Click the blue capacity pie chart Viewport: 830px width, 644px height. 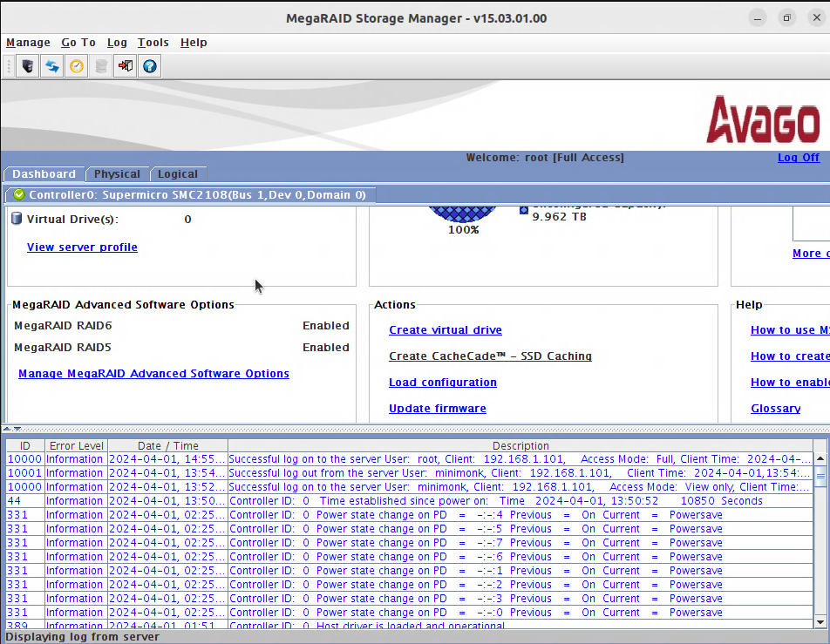[463, 214]
